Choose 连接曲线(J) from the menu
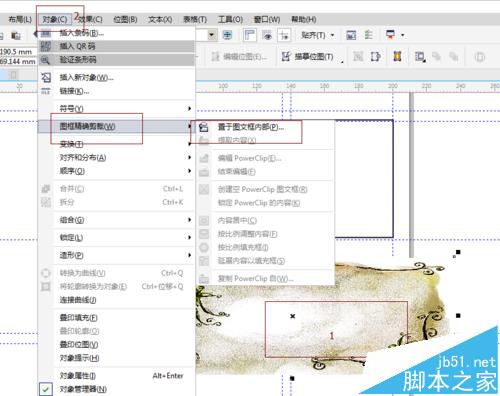Viewport: 500px width, 396px height. (x=116, y=300)
